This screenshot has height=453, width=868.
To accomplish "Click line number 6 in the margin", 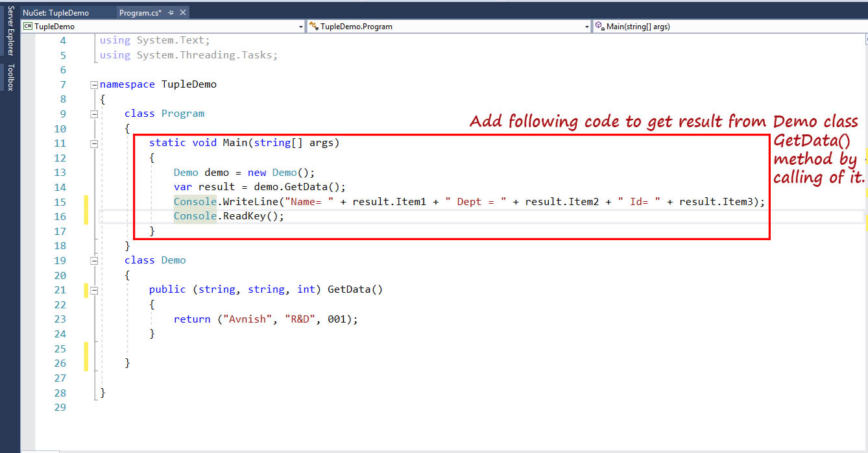I will click(x=63, y=70).
